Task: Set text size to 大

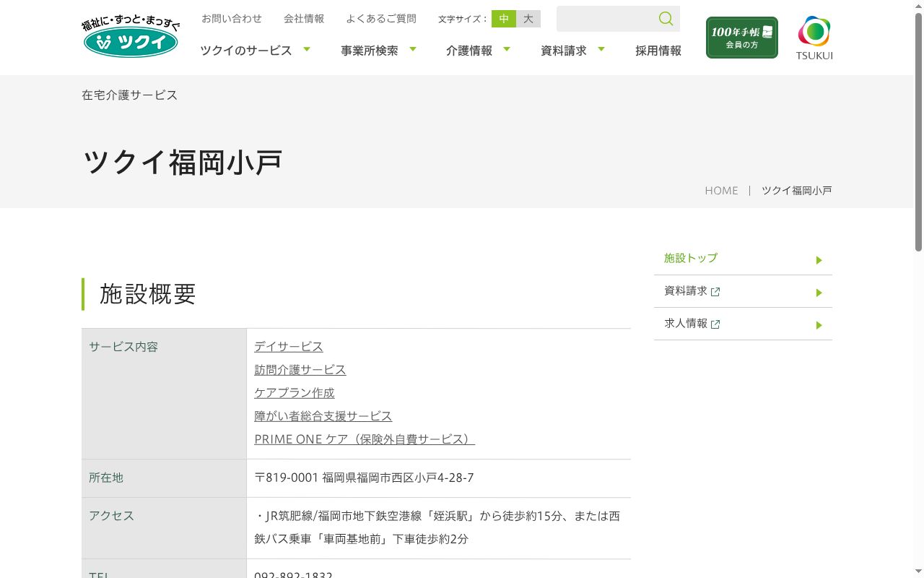Action: pyautogui.click(x=528, y=19)
